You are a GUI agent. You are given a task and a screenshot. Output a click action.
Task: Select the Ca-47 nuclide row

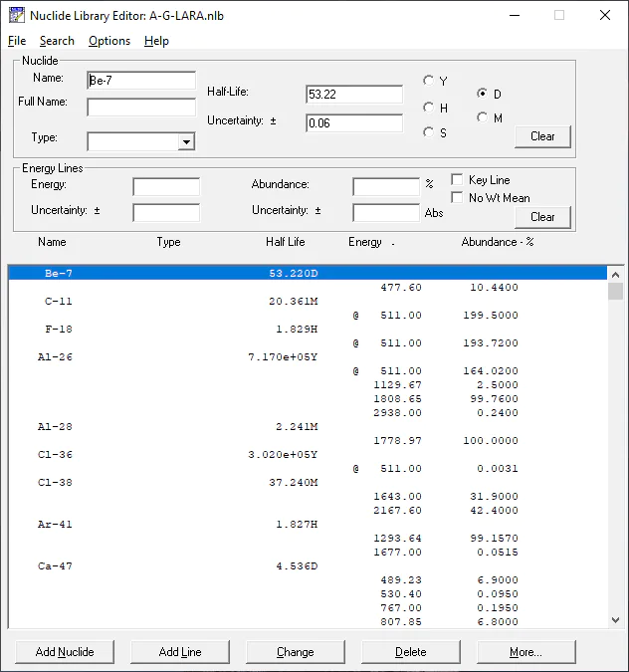pyautogui.click(x=308, y=565)
